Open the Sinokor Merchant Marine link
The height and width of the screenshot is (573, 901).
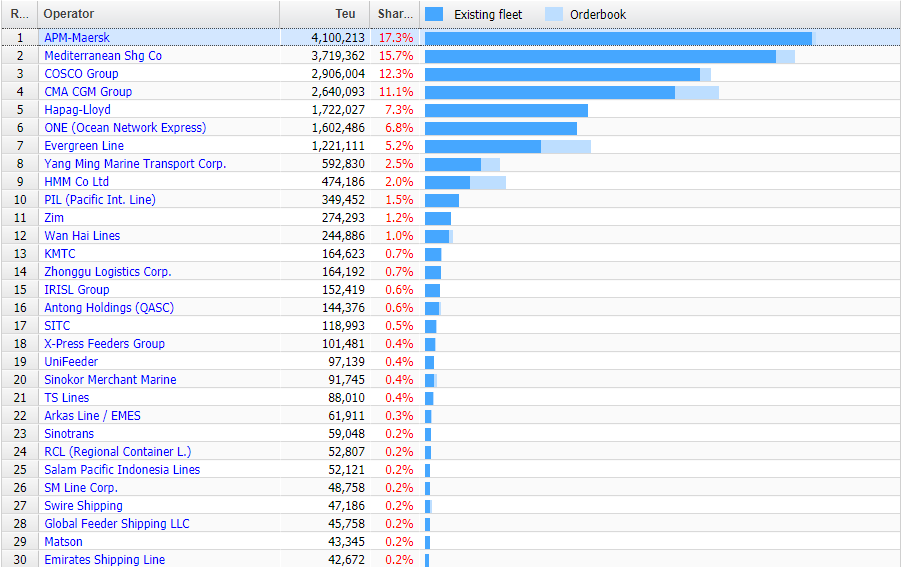tap(110, 380)
